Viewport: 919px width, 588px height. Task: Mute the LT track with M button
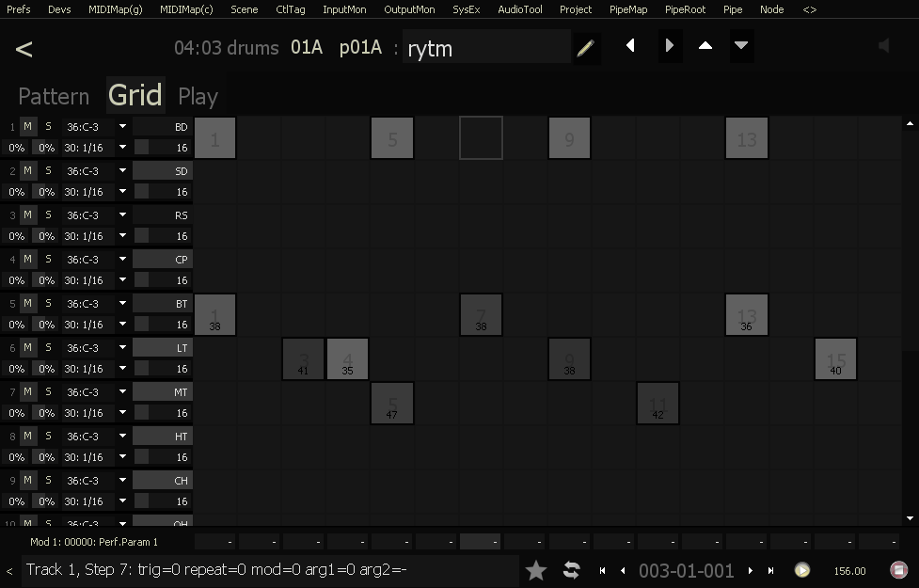coord(28,347)
